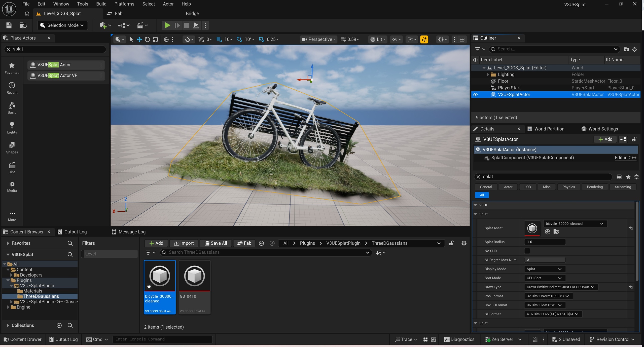The image size is (644, 347).
Task: Open Details property matrix table icon
Action: click(619, 177)
